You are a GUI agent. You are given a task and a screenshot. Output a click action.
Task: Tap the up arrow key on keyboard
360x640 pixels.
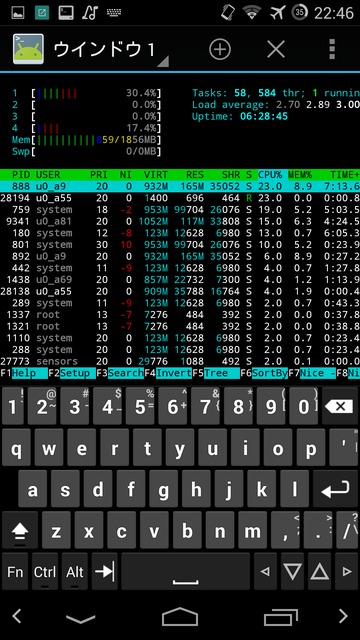tap(320, 572)
